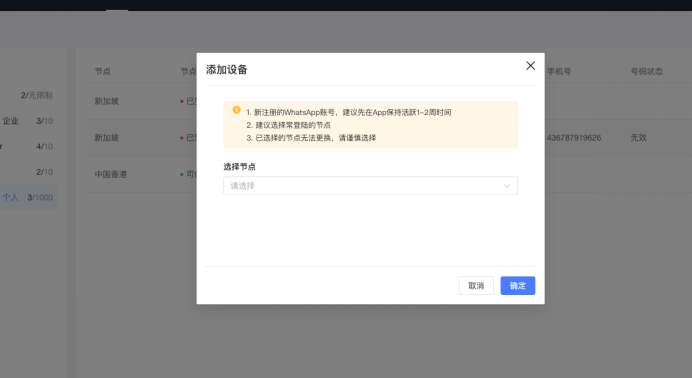This screenshot has width=692, height=378.
Task: Click the 号码状态 column header
Action: pyautogui.click(x=647, y=71)
